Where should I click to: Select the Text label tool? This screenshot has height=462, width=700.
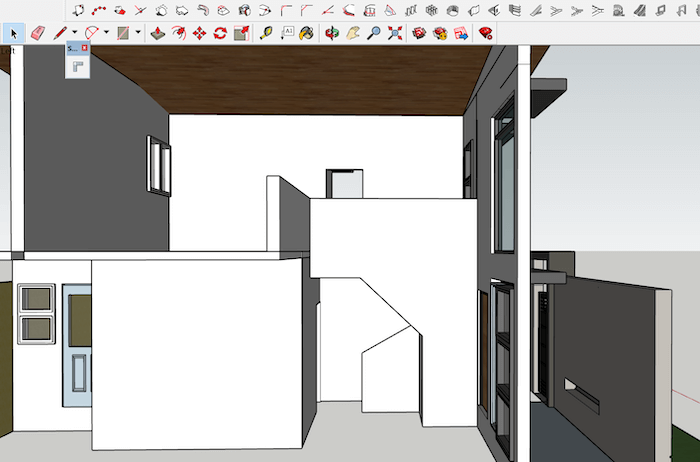pos(288,33)
